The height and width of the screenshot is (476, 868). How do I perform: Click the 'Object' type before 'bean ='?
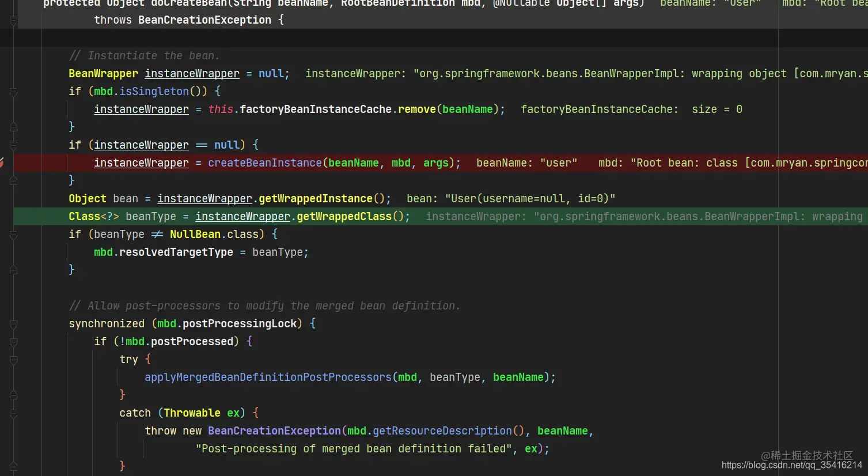coord(88,199)
